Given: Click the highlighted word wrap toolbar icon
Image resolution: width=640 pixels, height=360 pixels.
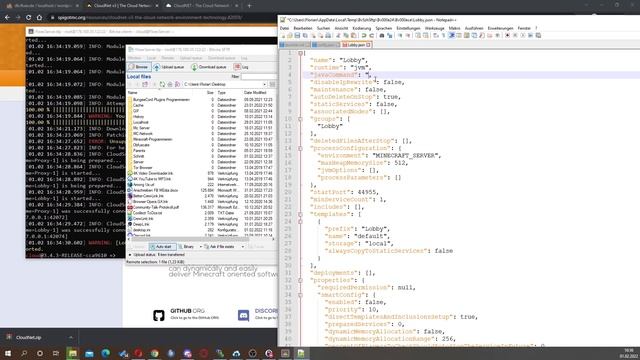Looking at the screenshot, I should [x=451, y=36].
